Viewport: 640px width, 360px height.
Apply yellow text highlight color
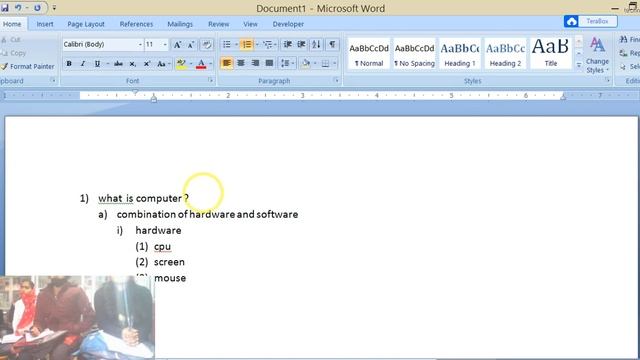181,64
